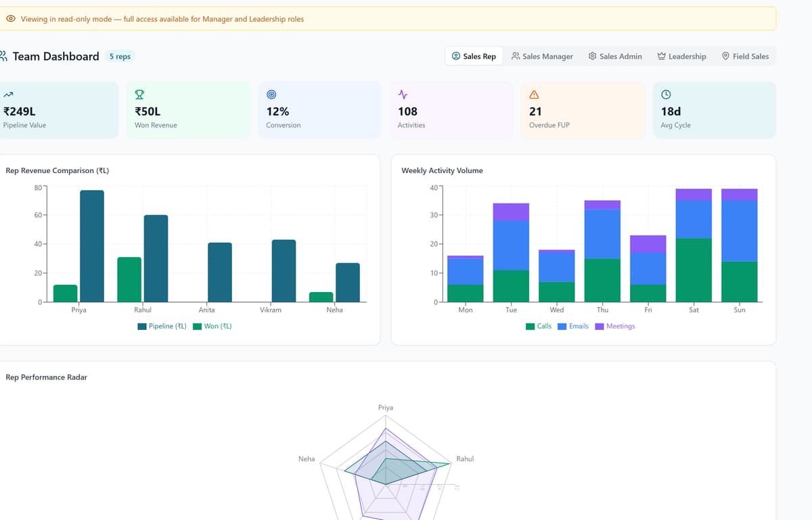Click Anita's Pipeline bar in revenue chart

220,272
